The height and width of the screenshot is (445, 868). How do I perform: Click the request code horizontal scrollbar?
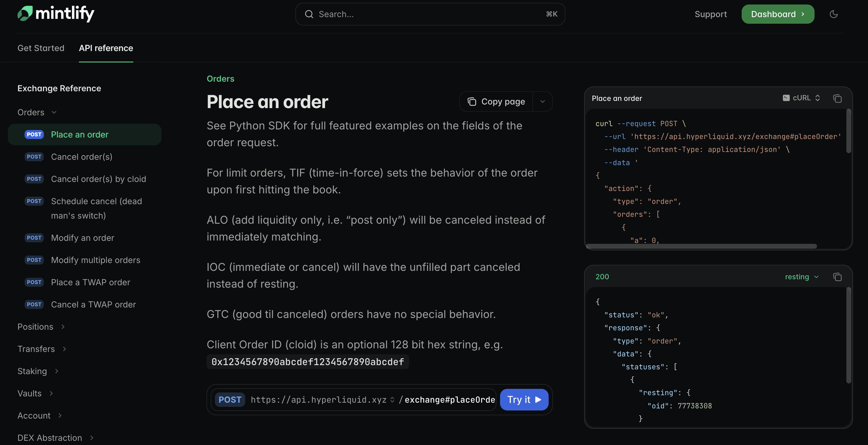coord(701,246)
